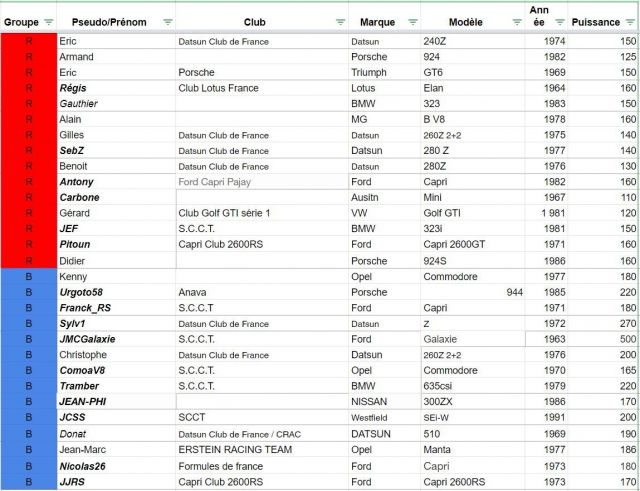Open the Pseudo/Prénom column filter
Image resolution: width=640 pixels, height=491 pixels.
(x=166, y=22)
